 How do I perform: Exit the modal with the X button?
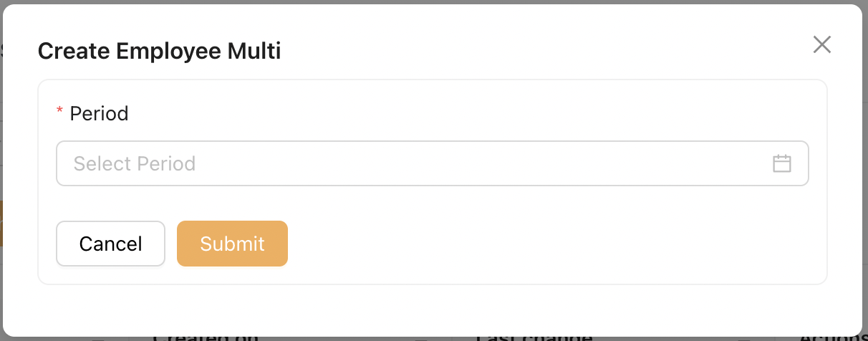pyautogui.click(x=821, y=45)
